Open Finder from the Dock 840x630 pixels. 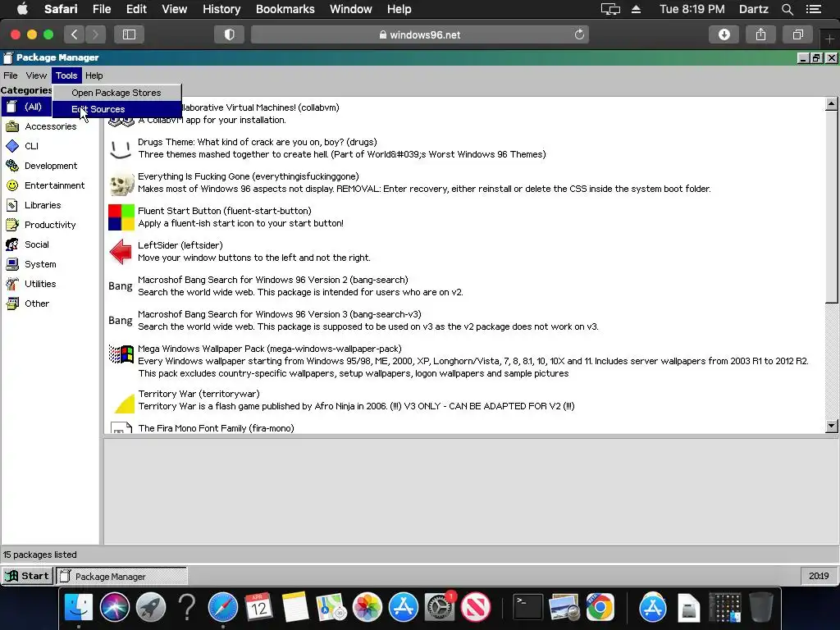click(x=78, y=608)
